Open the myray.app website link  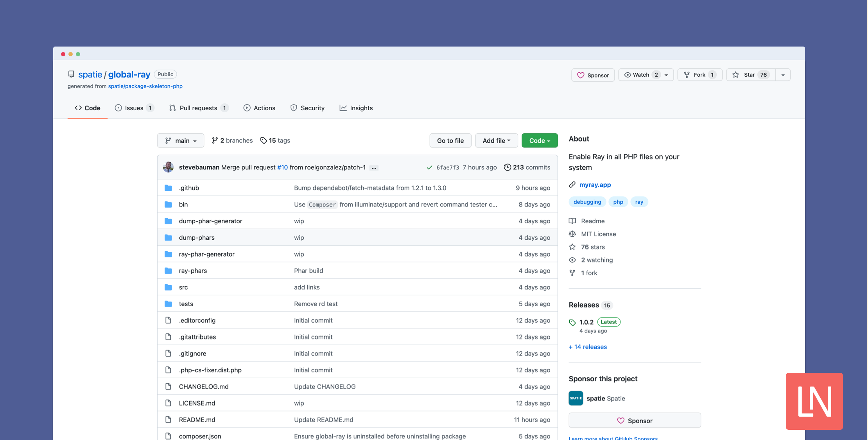click(595, 185)
